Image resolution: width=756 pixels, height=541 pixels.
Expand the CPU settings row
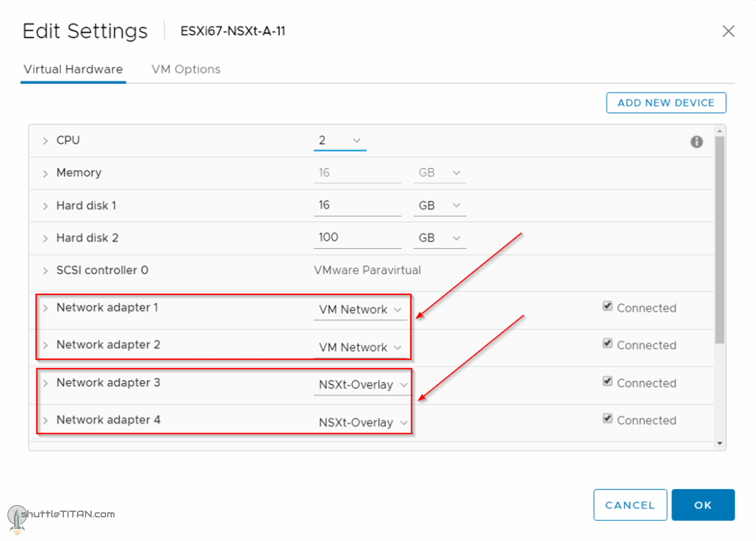[45, 140]
